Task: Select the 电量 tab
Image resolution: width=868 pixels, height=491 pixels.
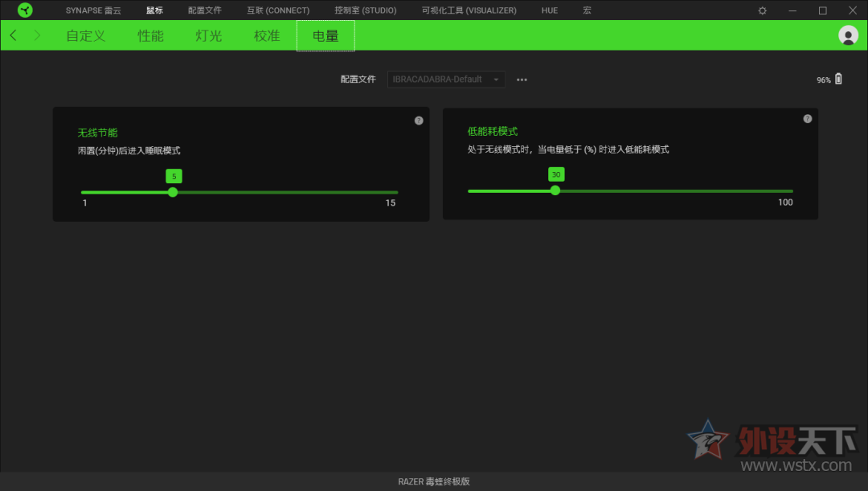Action: [325, 36]
